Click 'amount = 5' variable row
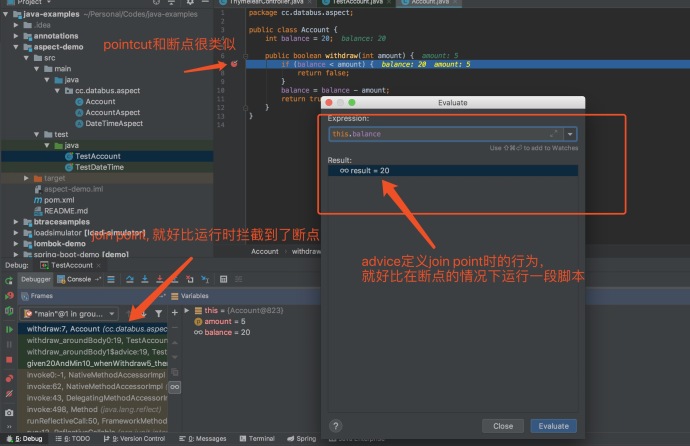 [220, 322]
